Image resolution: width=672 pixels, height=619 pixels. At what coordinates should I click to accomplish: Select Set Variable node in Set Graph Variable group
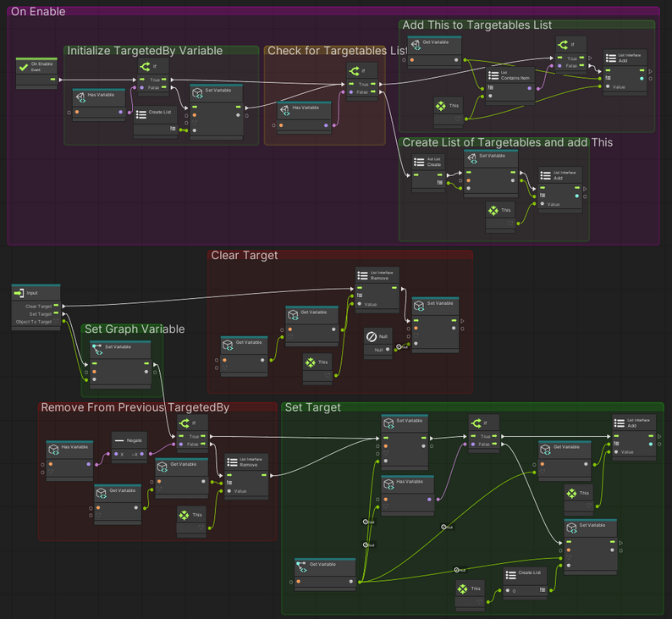(x=120, y=364)
